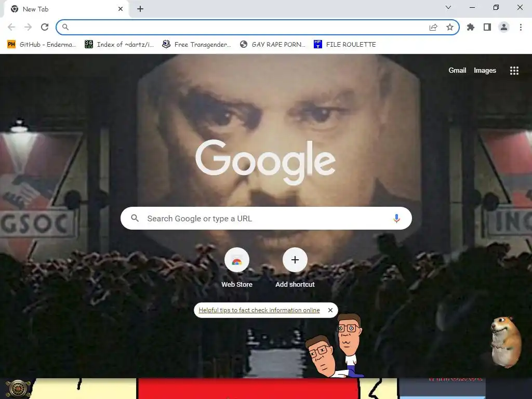The height and width of the screenshot is (399, 532).
Task: Open Chrome's three-dot menu
Action: pyautogui.click(x=521, y=27)
